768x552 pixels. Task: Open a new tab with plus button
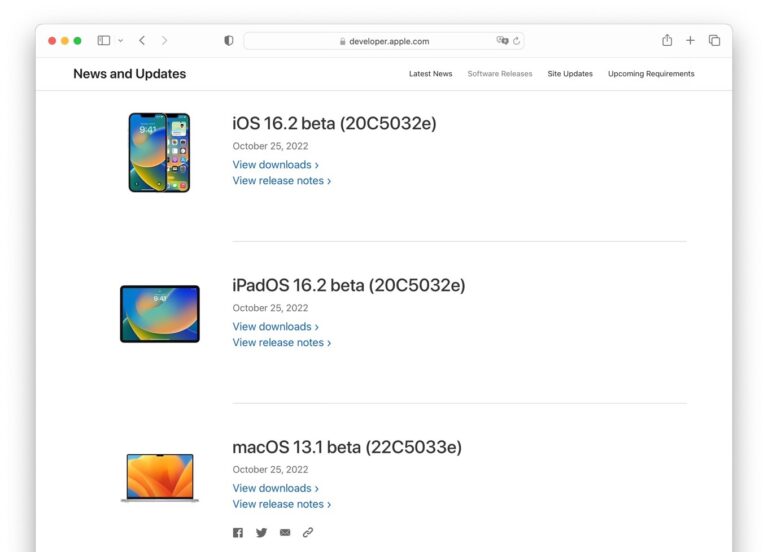[690, 41]
